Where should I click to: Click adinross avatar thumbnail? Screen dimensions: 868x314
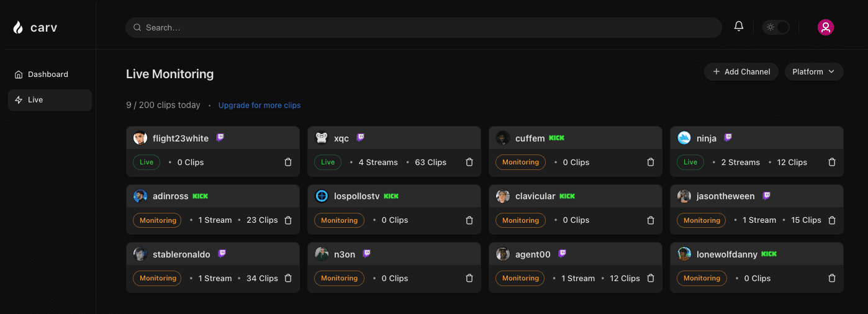click(140, 196)
